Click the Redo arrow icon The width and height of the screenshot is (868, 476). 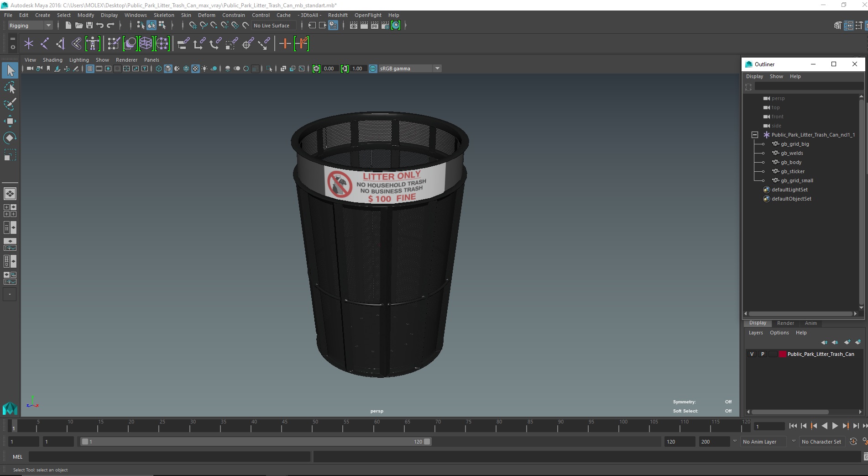[x=110, y=26]
